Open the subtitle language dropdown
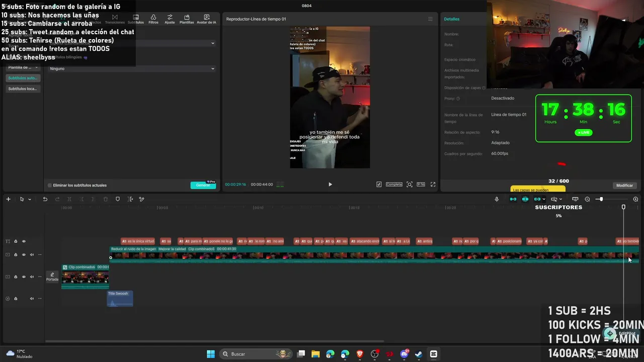644x362 pixels. click(132, 43)
